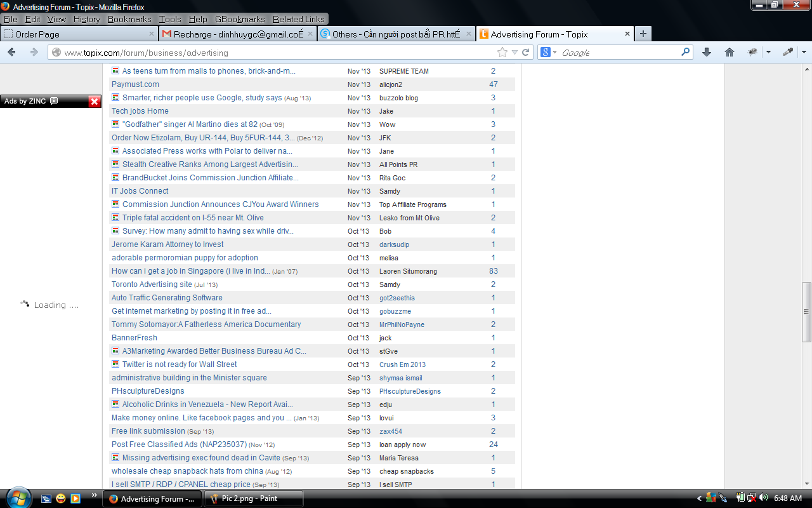The width and height of the screenshot is (812, 508).
Task: Open the Related Links menu
Action: tap(299, 19)
